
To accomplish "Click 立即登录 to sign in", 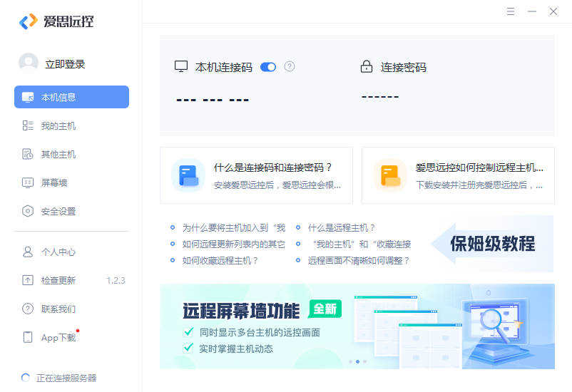I will pos(65,64).
